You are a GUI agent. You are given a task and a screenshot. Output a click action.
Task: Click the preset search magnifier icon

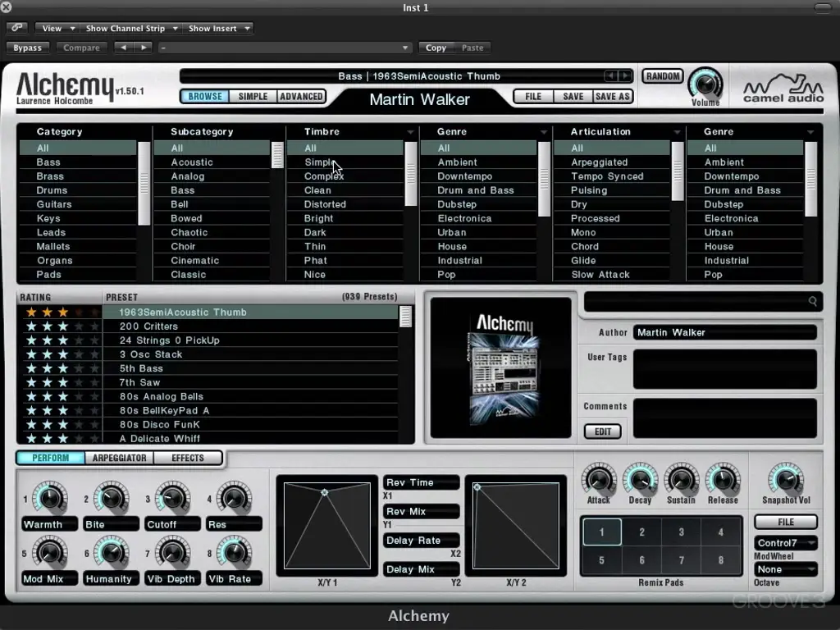pos(813,301)
